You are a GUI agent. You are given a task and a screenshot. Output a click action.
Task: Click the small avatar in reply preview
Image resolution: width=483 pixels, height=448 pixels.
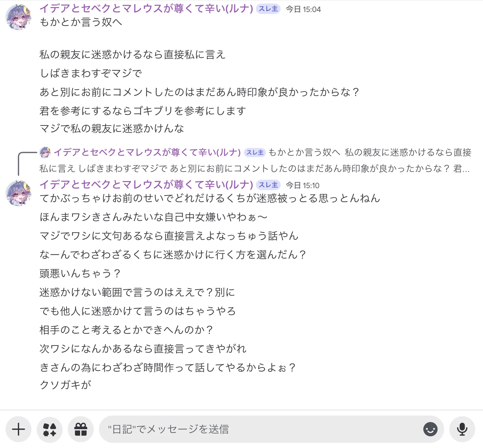[45, 152]
